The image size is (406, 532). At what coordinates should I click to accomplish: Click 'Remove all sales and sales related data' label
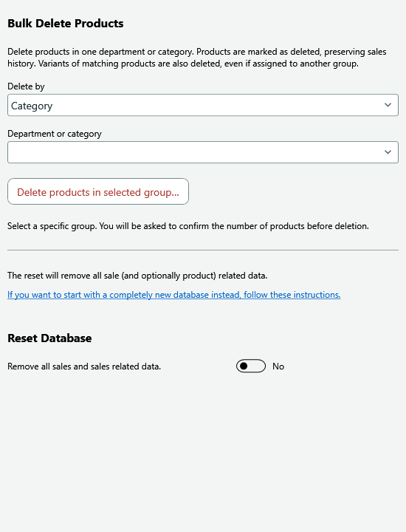[84, 366]
